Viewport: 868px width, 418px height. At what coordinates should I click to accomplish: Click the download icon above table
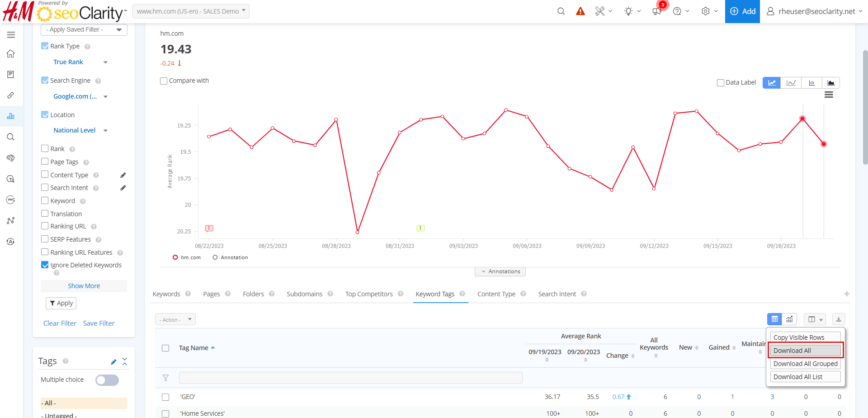[838, 319]
